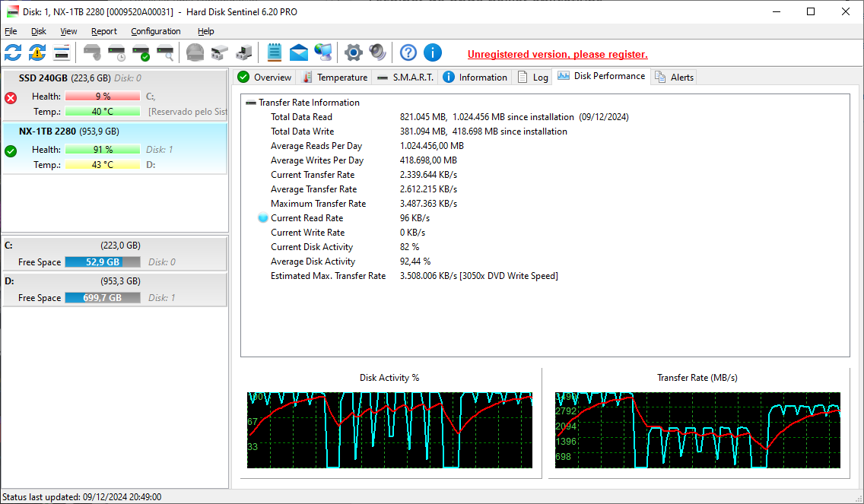Click the email envelope toolbar icon
The height and width of the screenshot is (504, 864).
click(x=299, y=53)
